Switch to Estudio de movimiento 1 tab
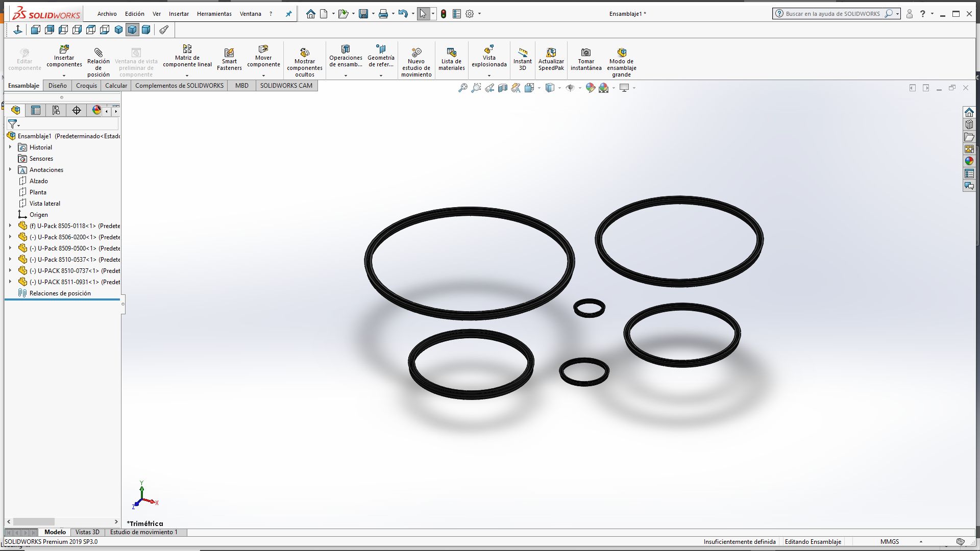 [144, 532]
